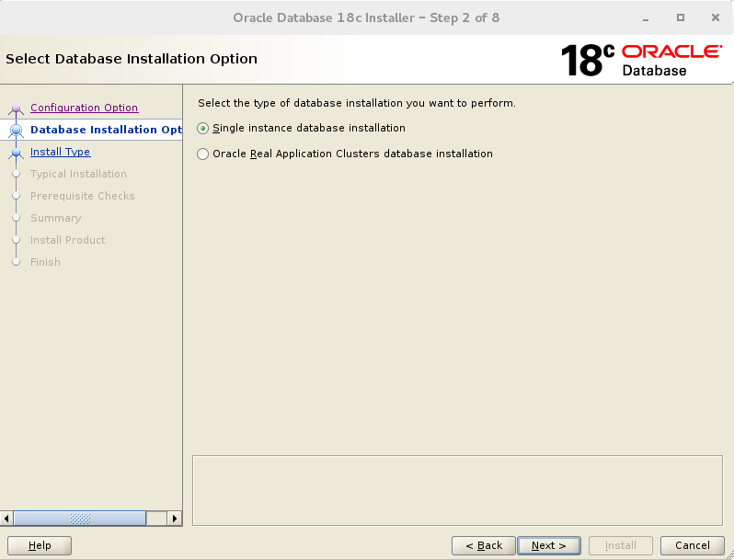The image size is (734, 560).
Task: Click the horizontal scrollbar thumb in sidebar
Action: click(80, 519)
